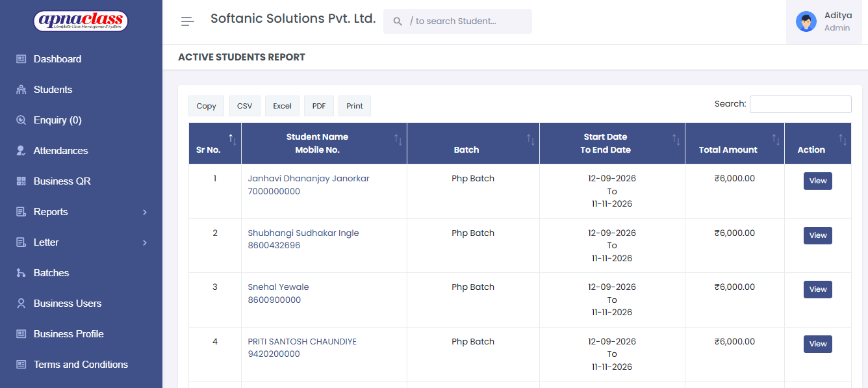This screenshot has height=388, width=868.
Task: Click Php Batch in Snehal Yewale's row
Action: pyautogui.click(x=473, y=287)
